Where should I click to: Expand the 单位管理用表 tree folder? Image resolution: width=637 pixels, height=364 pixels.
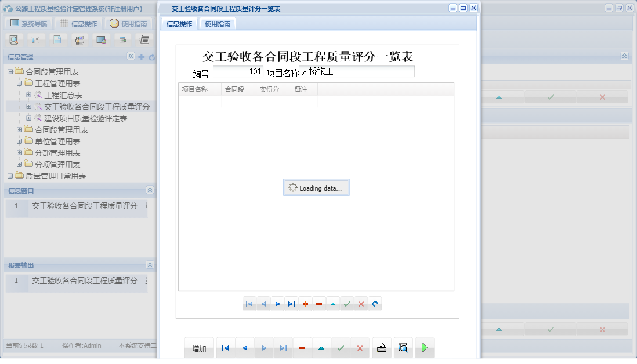pos(18,141)
